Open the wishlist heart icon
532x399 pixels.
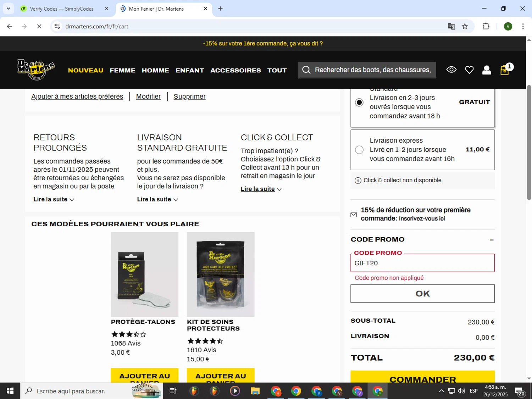(x=469, y=70)
